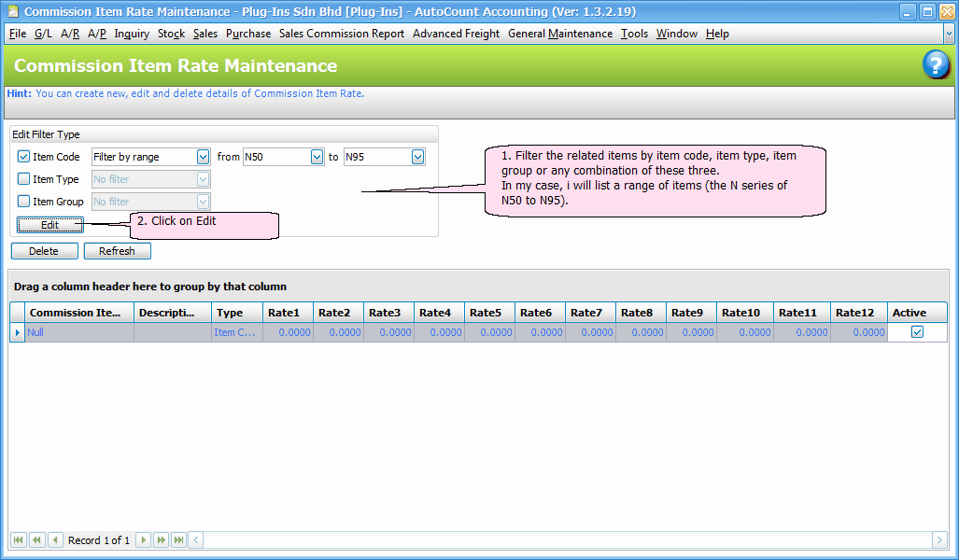959x560 pixels.
Task: Expand the 'from' N50 item dropdown
Action: point(316,157)
